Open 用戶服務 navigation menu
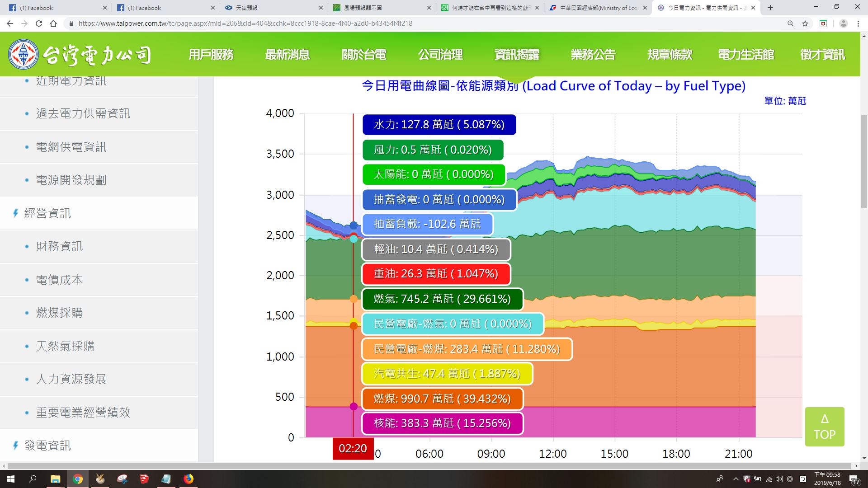Viewport: 868px width, 488px height. coord(211,55)
